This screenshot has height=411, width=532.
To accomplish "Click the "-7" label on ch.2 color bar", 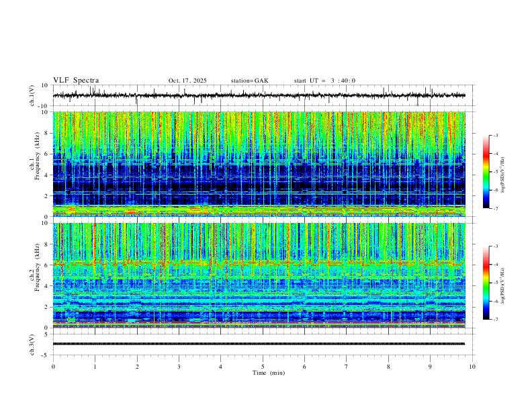I will 495,320.
